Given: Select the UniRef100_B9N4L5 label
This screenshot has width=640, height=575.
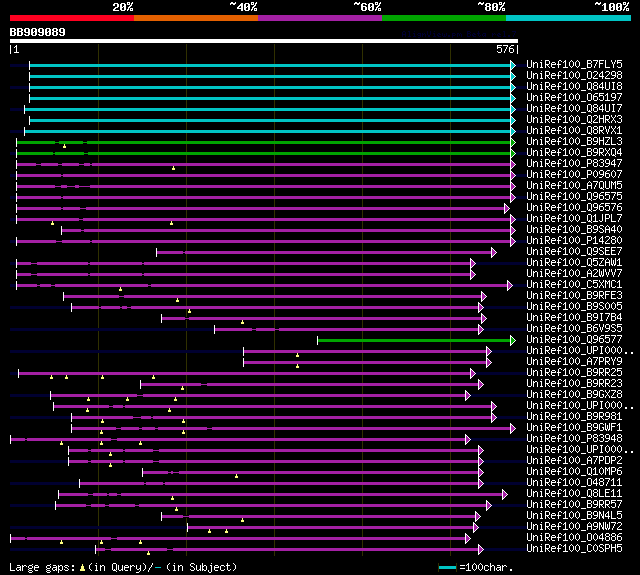Looking at the screenshot, I should coord(574,516).
